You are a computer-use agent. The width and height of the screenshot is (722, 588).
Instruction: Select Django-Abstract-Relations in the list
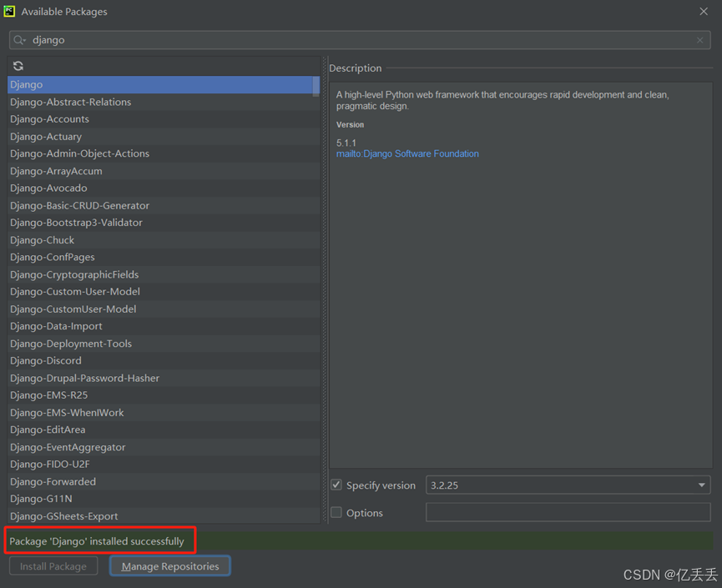164,102
